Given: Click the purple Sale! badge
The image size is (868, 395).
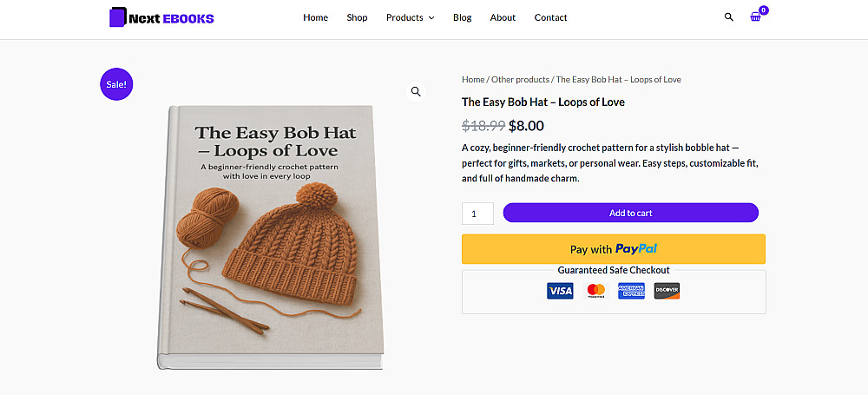Looking at the screenshot, I should pos(116,84).
